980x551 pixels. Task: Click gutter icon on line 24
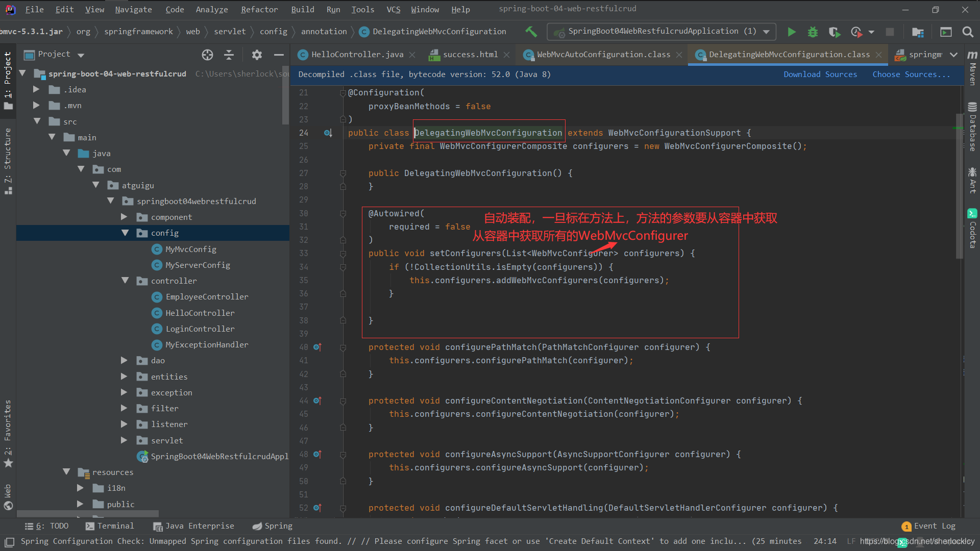[328, 133]
